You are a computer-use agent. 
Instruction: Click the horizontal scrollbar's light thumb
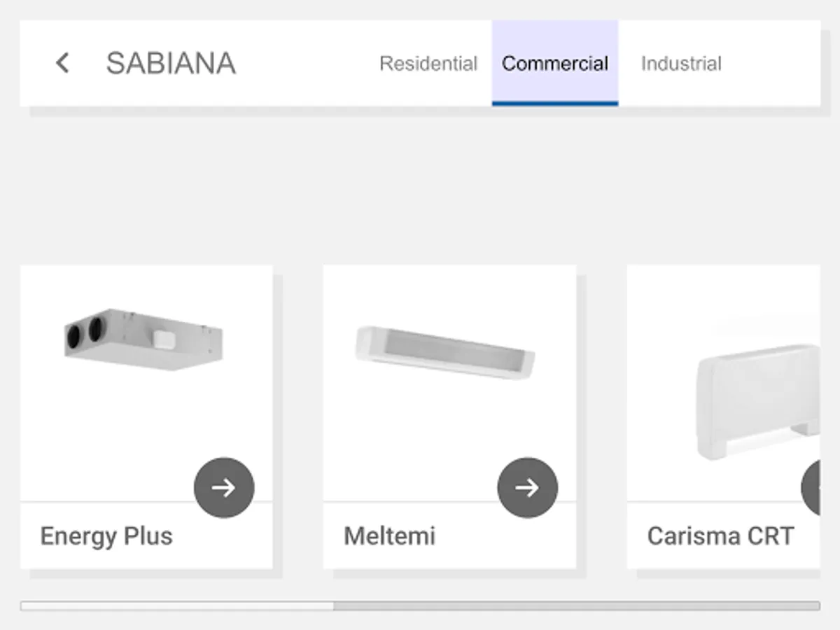click(176, 605)
